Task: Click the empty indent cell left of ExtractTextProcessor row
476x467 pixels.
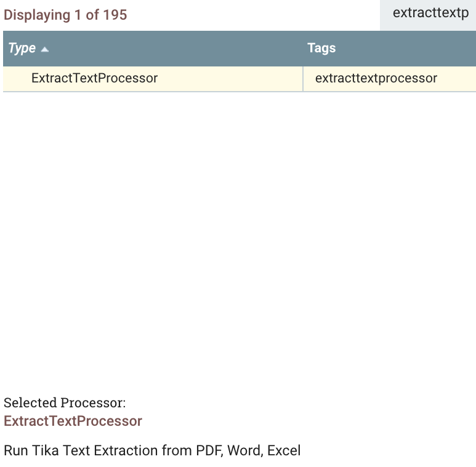Action: click(x=16, y=79)
